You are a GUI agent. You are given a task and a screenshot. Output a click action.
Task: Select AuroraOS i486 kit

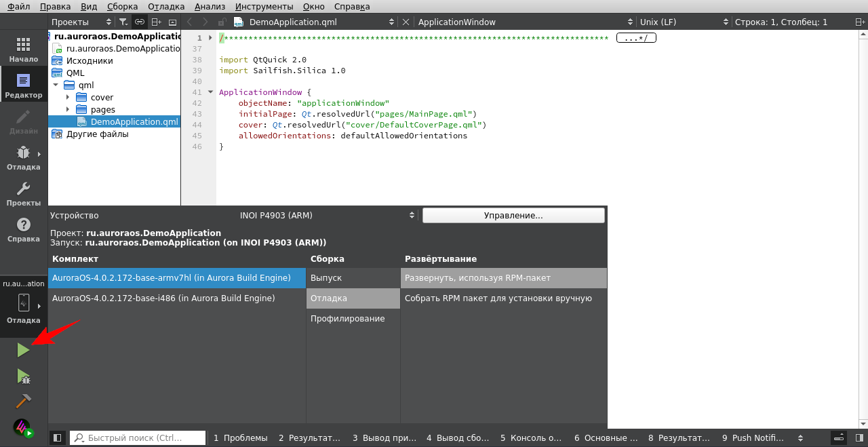[163, 298]
